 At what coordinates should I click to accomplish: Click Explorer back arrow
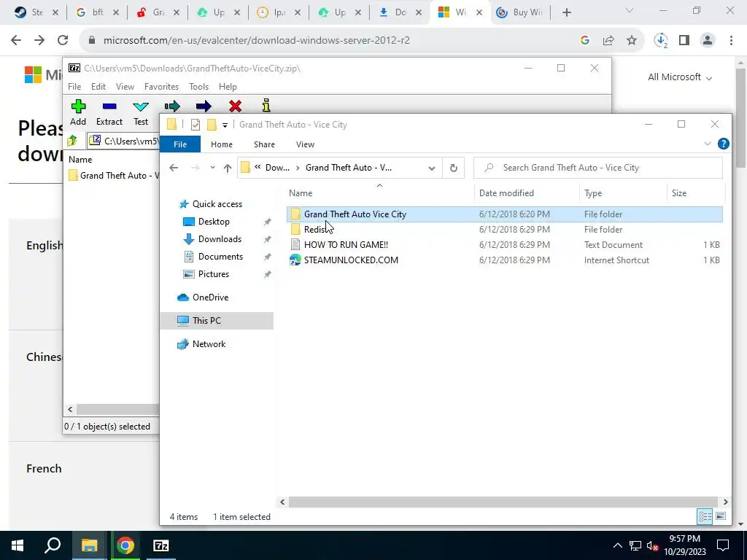pos(174,168)
